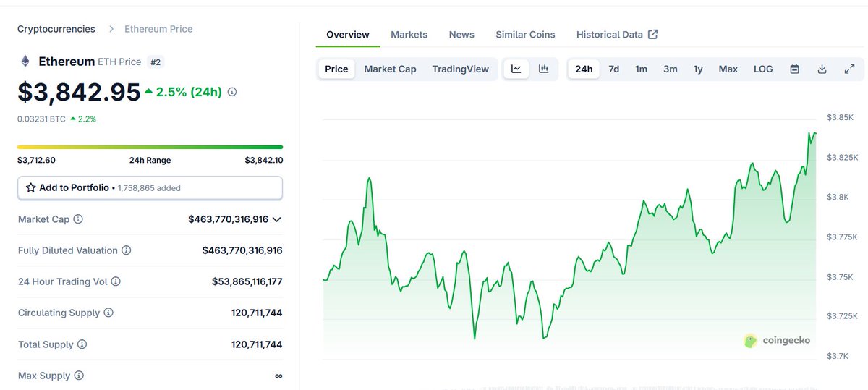This screenshot has width=868, height=390.
Task: Go to Cryptocurrencies breadcrumb link
Action: [x=56, y=29]
